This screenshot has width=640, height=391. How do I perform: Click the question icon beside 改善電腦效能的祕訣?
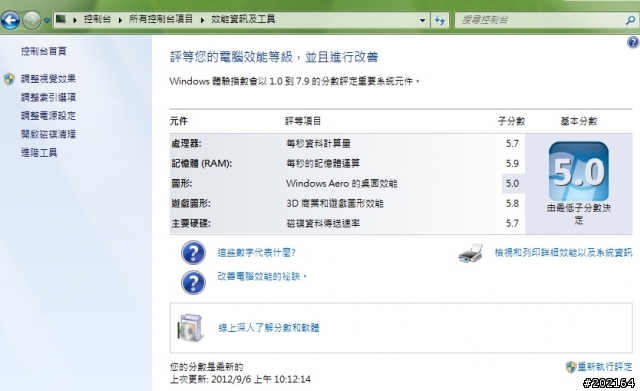193,282
